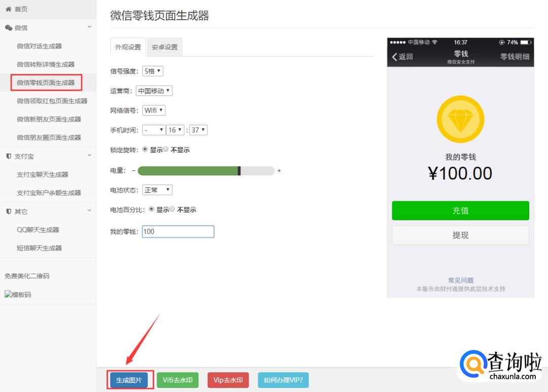Click the V币去水印 button
This screenshot has height=392, width=548.
tap(178, 380)
